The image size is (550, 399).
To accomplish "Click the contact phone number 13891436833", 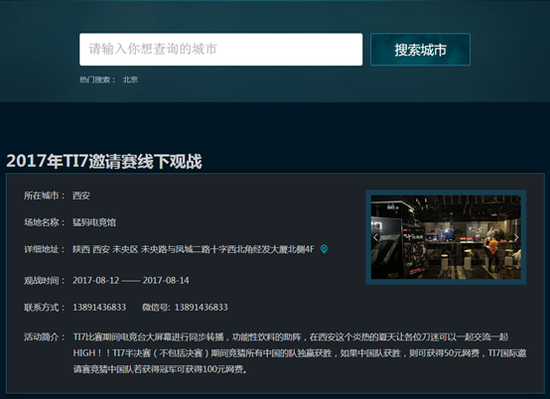I will pyautogui.click(x=99, y=307).
